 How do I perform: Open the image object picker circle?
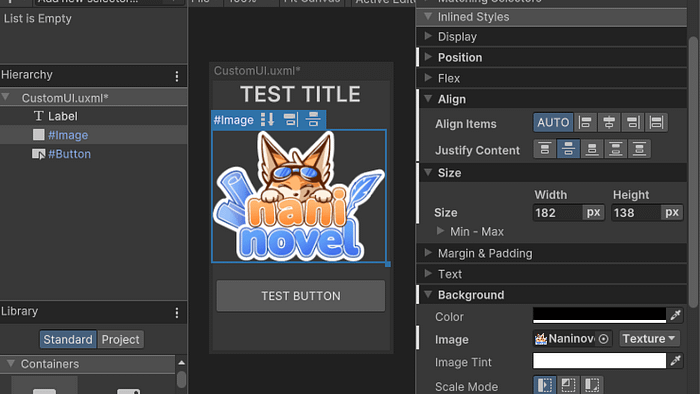pyautogui.click(x=603, y=339)
